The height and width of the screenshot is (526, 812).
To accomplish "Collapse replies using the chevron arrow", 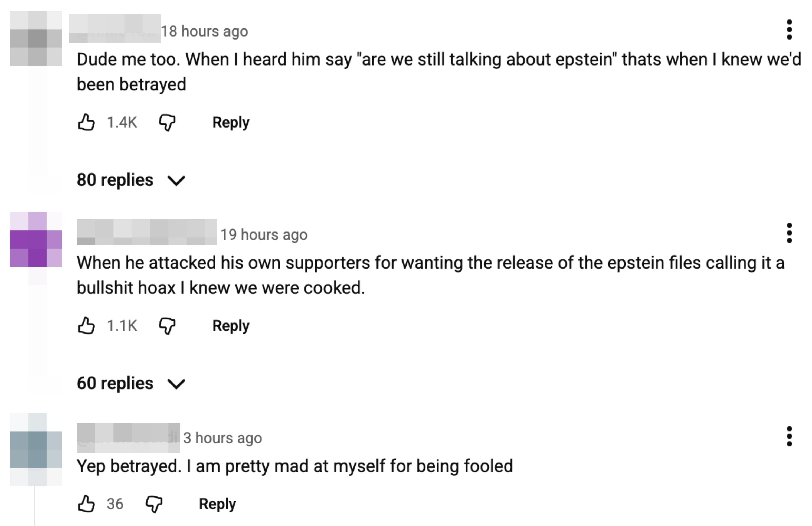I will coord(177,180).
